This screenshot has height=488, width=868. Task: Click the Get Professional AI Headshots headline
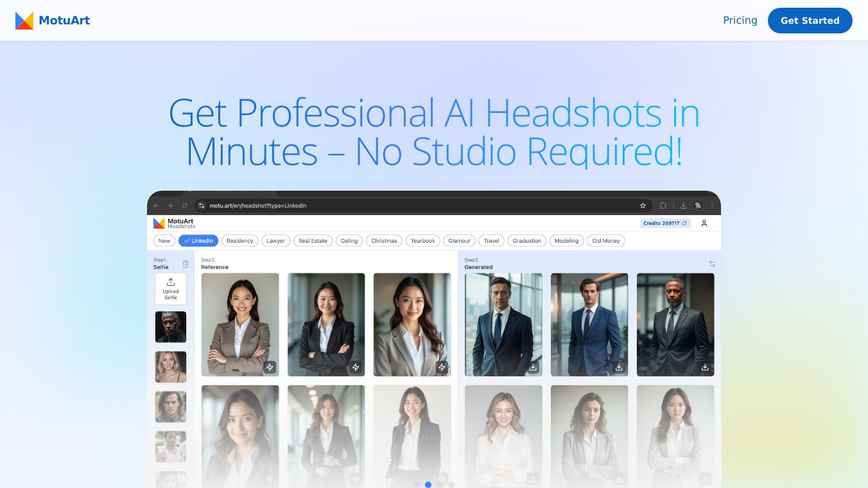pyautogui.click(x=434, y=132)
